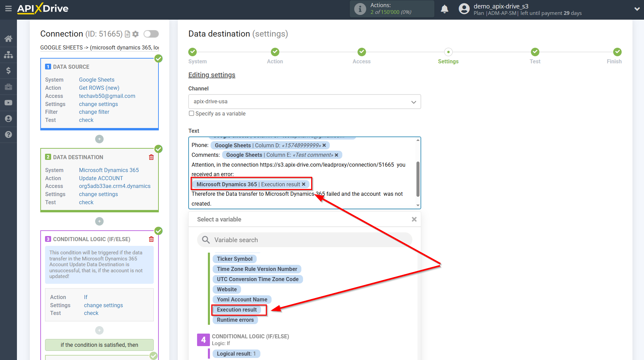
Task: Select the Execution result variable
Action: (x=237, y=310)
